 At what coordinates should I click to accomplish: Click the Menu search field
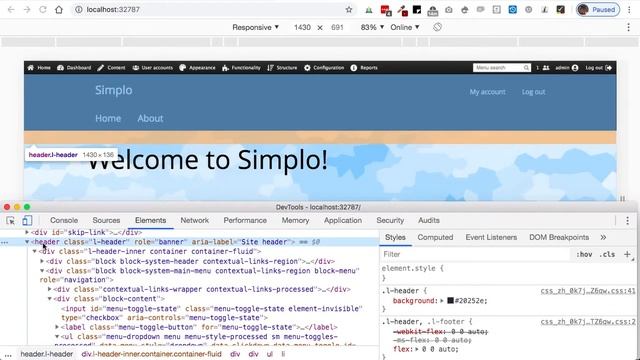(x=502, y=68)
